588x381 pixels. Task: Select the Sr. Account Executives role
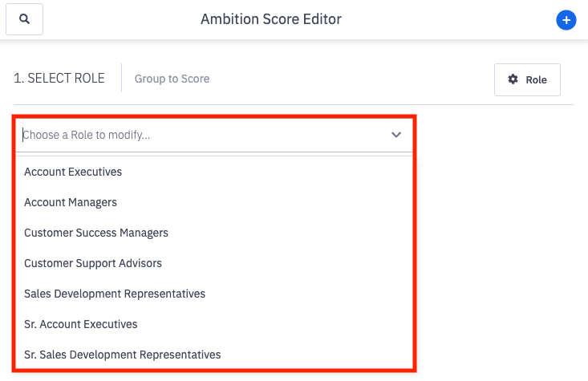click(x=81, y=324)
